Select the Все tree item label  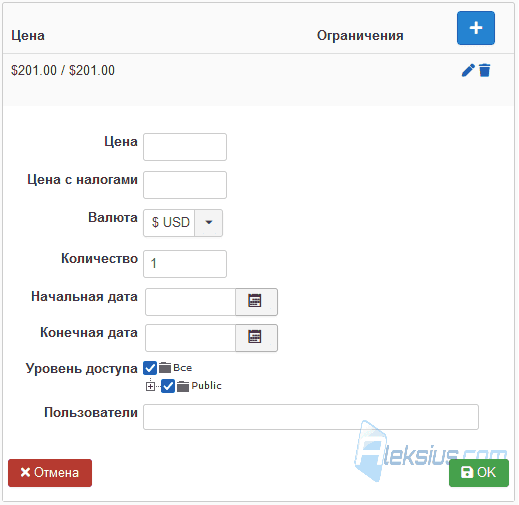click(x=183, y=368)
